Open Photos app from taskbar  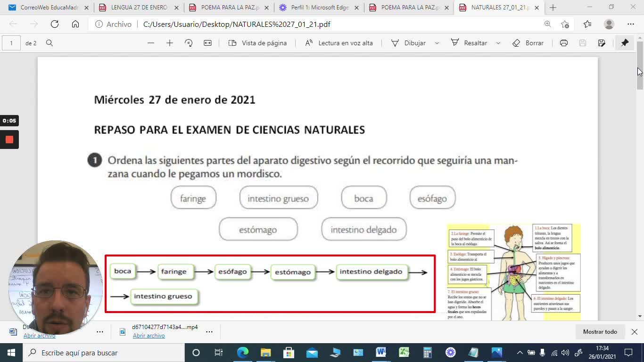(496, 353)
